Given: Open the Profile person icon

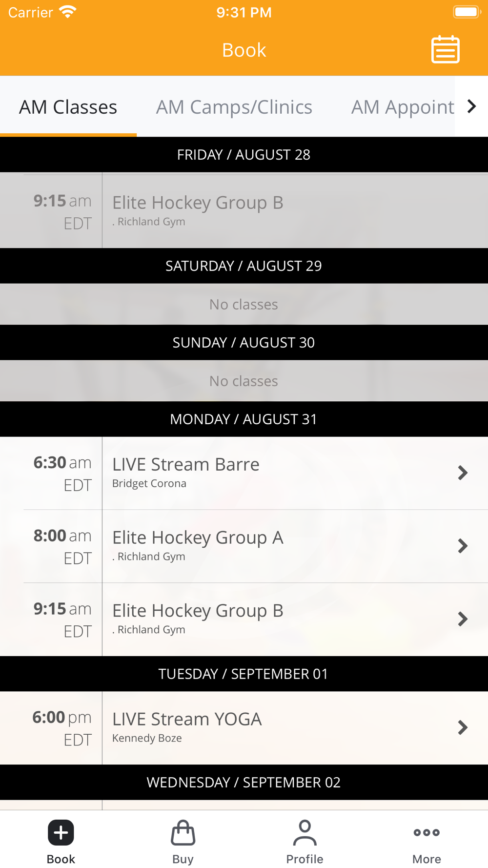Looking at the screenshot, I should pyautogui.click(x=305, y=832).
